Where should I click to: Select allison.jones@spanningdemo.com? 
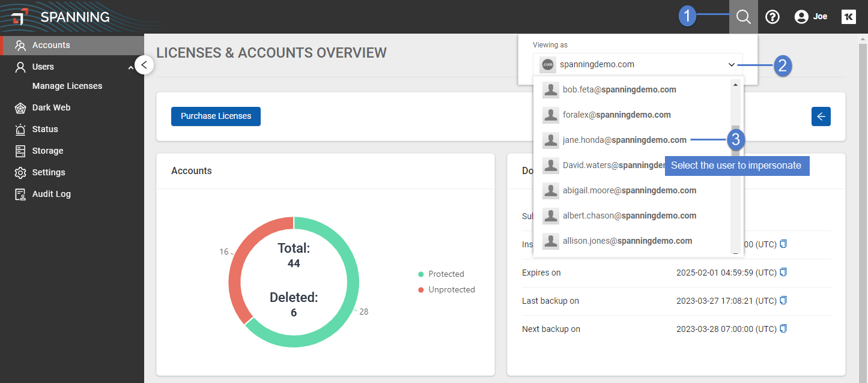(631, 241)
